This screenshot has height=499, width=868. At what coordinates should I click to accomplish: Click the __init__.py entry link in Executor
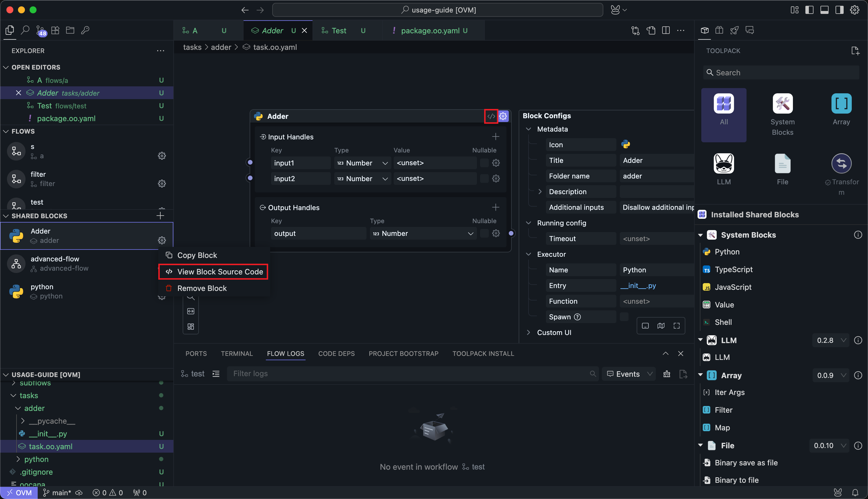pos(638,285)
